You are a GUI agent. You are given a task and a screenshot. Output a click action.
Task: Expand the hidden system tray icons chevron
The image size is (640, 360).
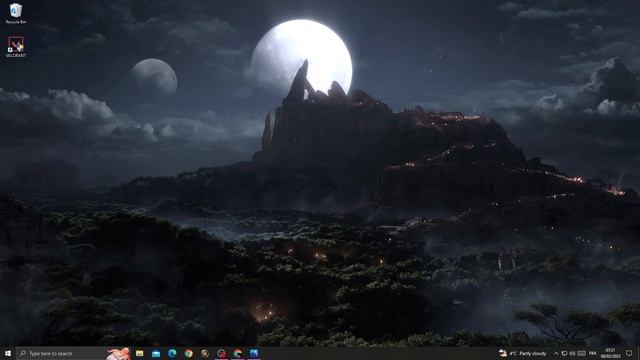tap(556, 353)
